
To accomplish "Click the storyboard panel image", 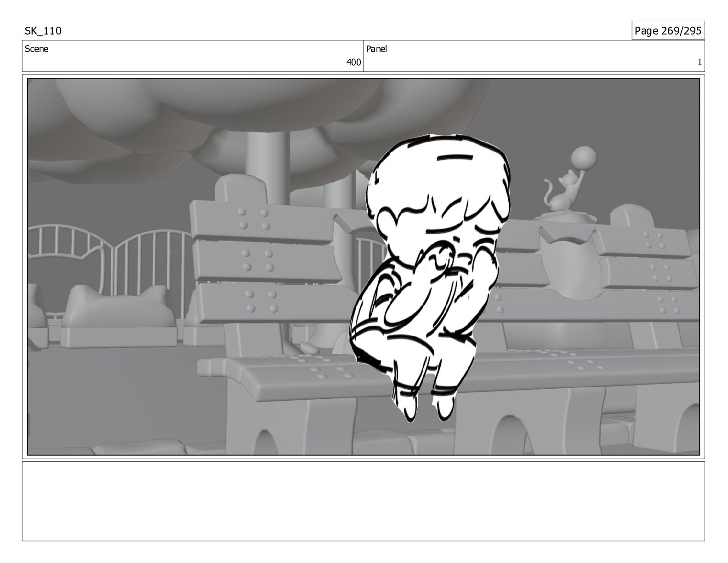I will (364, 267).
